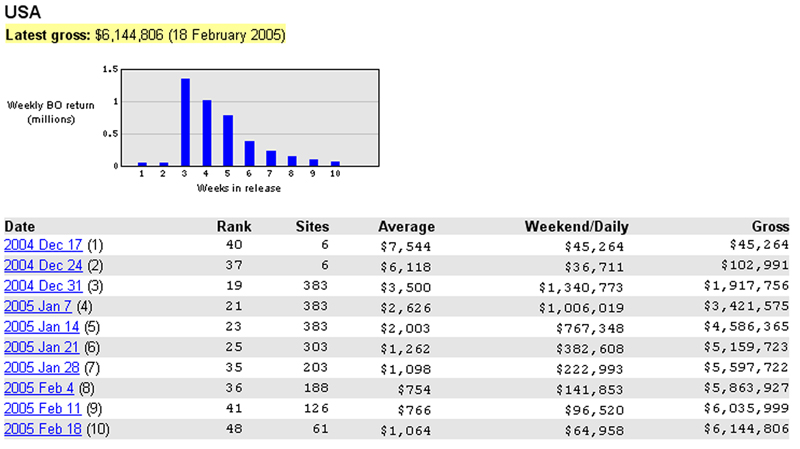Click the week 6 bar in chart
This screenshot has height=449, width=800.
pos(249,153)
